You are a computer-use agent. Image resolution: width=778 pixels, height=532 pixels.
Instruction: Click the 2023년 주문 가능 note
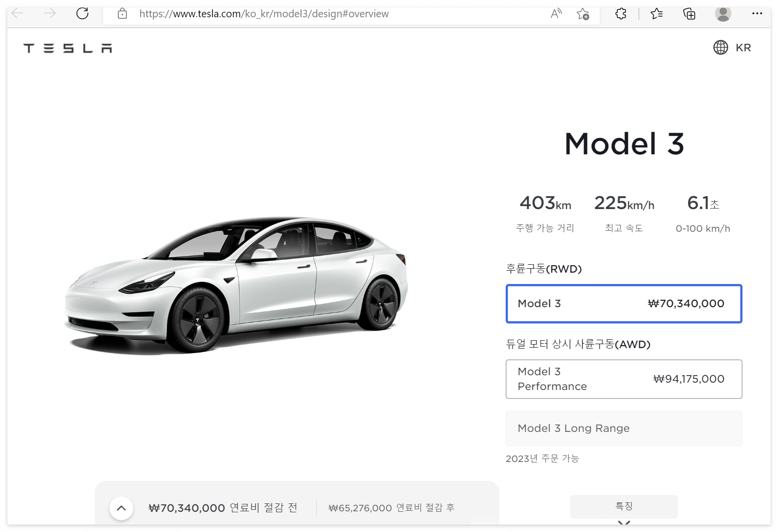(x=542, y=459)
